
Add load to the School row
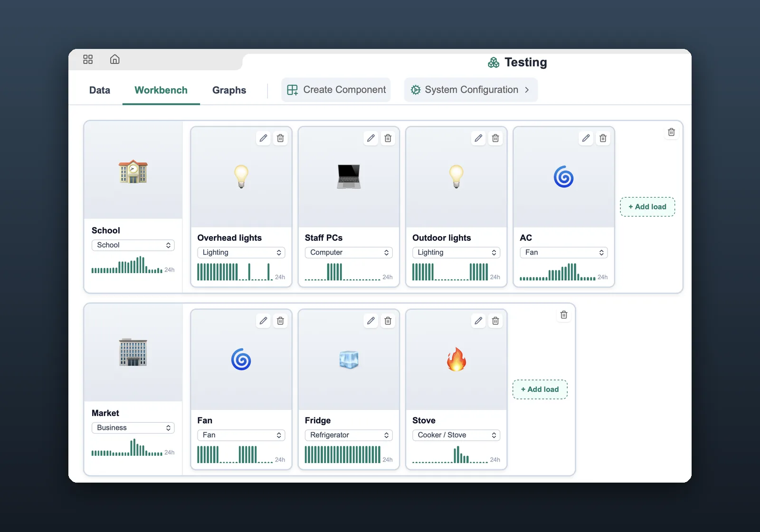tap(647, 207)
